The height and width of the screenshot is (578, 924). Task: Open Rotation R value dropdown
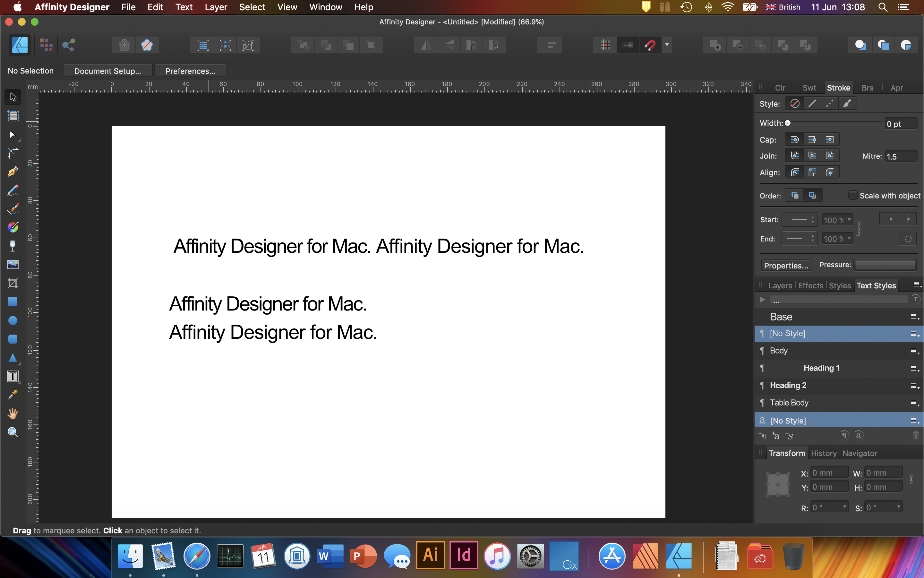pos(844,507)
